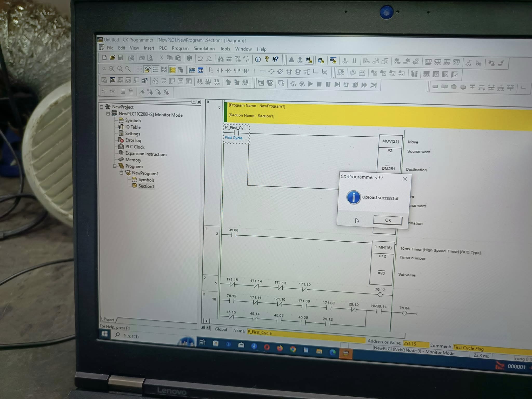Click the simulation Stop square icon

point(319,84)
